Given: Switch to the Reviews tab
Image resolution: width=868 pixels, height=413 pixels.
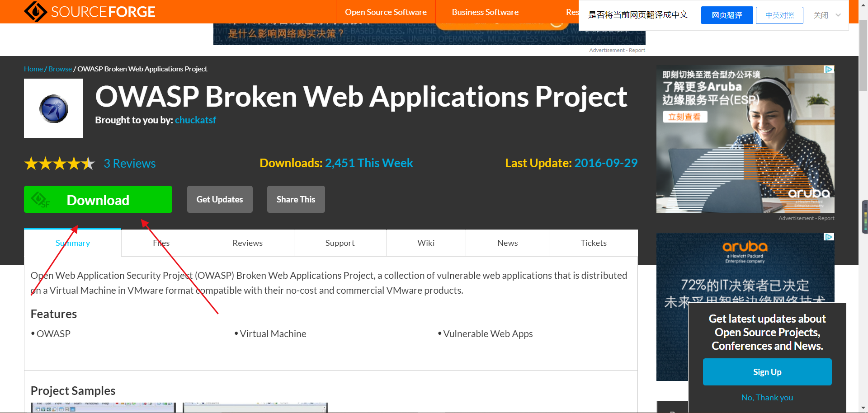Looking at the screenshot, I should tap(247, 243).
